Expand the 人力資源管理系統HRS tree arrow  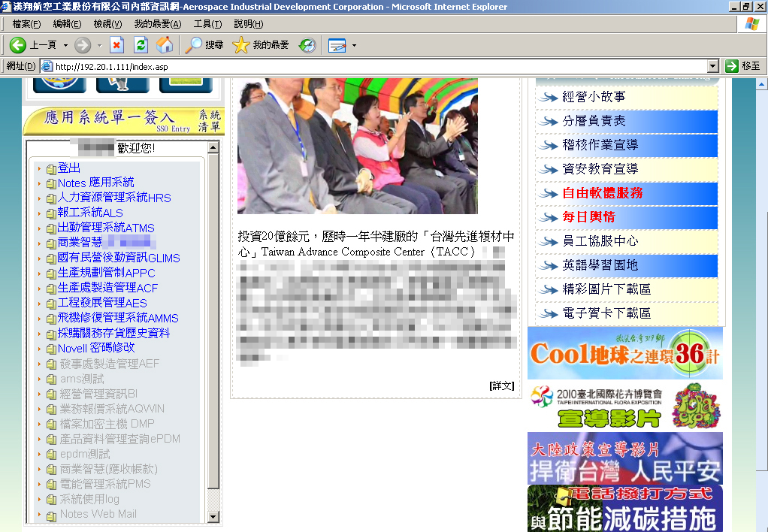click(39, 198)
